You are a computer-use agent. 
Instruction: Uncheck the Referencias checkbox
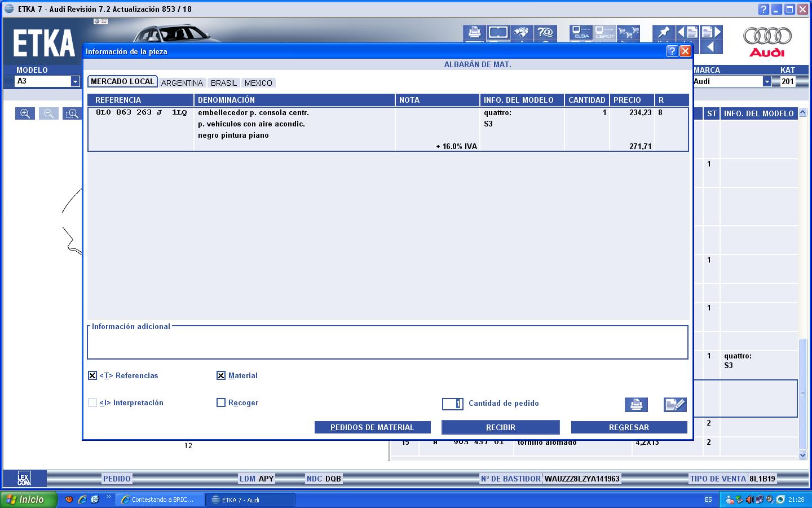click(92, 375)
